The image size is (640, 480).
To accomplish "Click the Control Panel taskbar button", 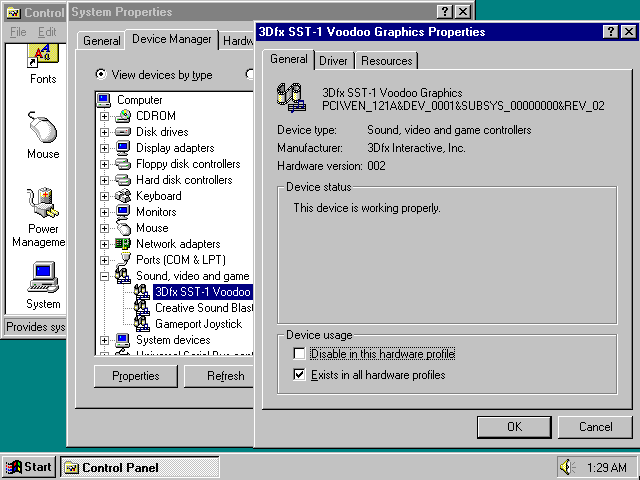I will pos(140,467).
